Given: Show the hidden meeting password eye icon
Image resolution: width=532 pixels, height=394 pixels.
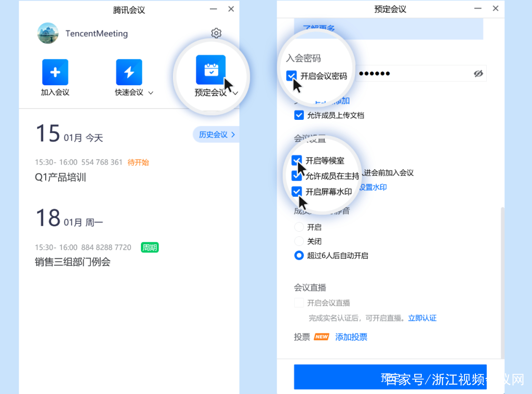Looking at the screenshot, I should tap(478, 73).
